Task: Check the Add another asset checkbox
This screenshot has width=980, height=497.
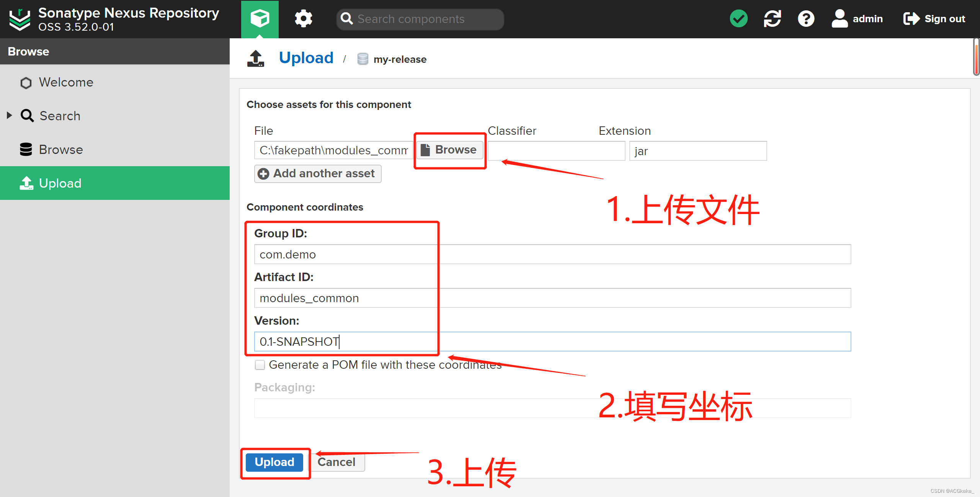Action: point(317,173)
